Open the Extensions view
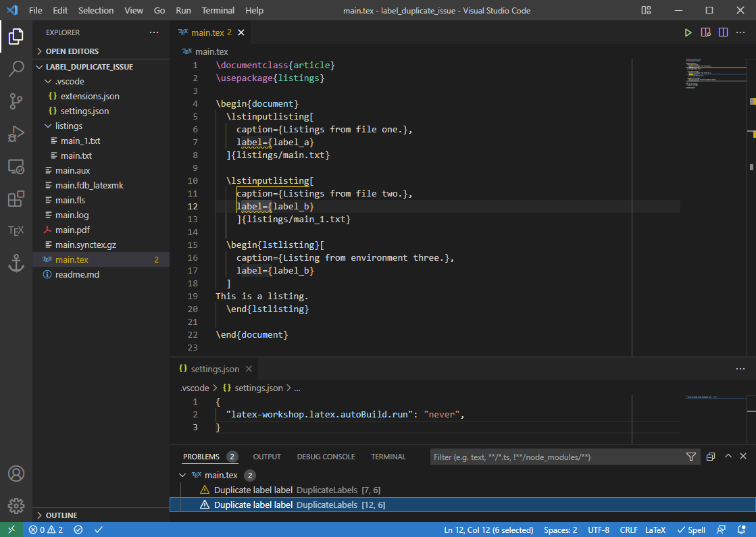 pos(16,199)
